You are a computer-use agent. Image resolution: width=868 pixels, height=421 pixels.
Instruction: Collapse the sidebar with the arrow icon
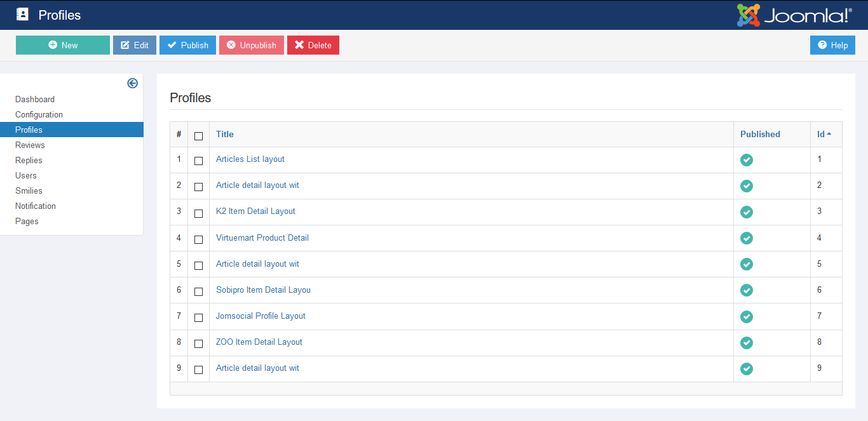[132, 83]
